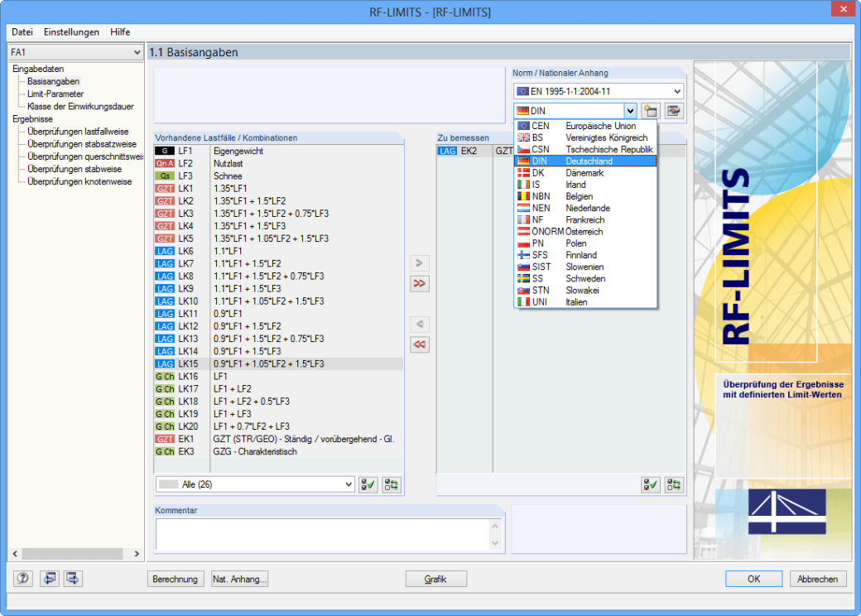This screenshot has height=616, width=861.
Task: Select IS Irland entry
Action: 585,185
